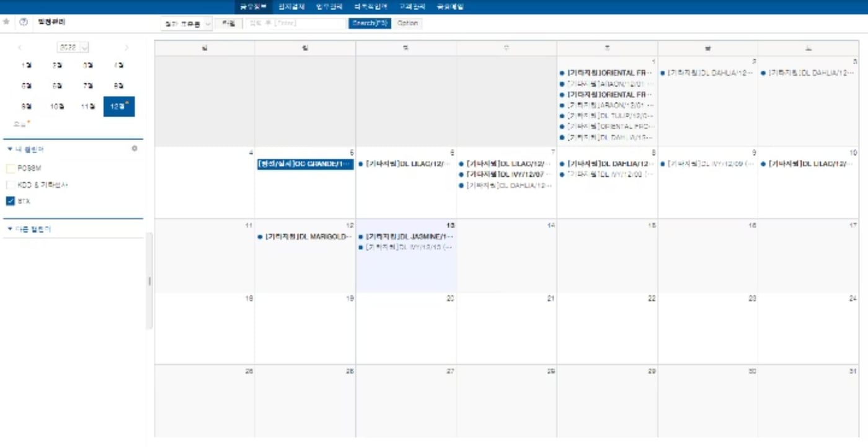Open the DL LILAC event on day 6
Image resolution: width=868 pixels, height=447 pixels.
click(406, 164)
